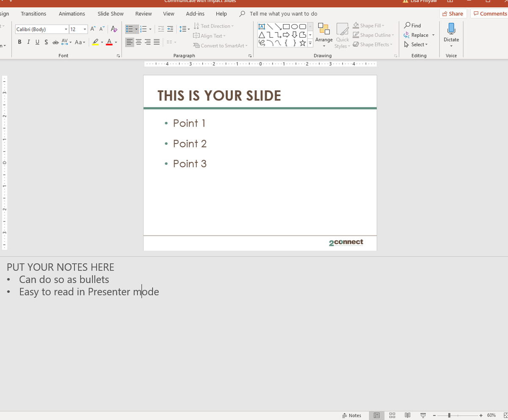Open the font size dropdown
The image size is (508, 420).
(85, 29)
